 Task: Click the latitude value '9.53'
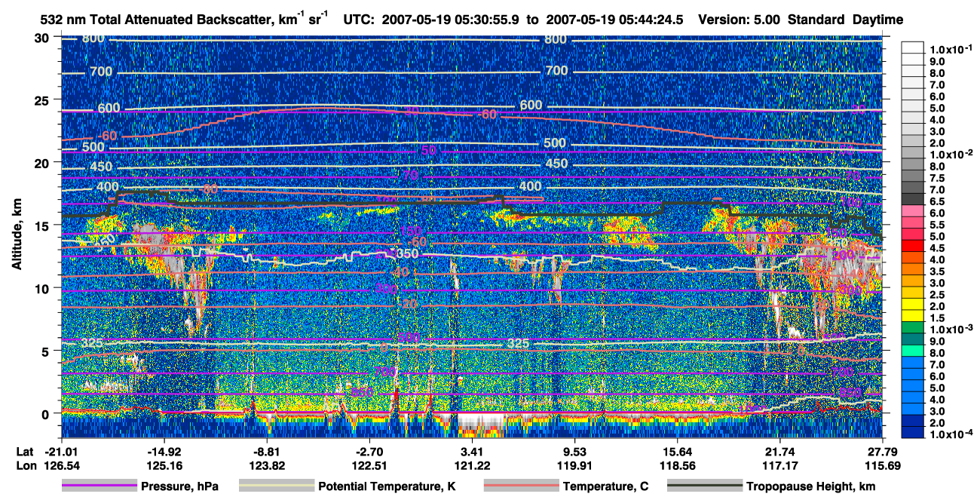point(575,451)
